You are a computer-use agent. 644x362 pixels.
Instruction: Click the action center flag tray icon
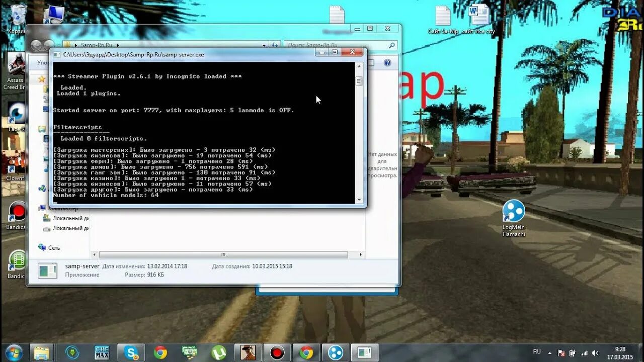[x=561, y=353]
